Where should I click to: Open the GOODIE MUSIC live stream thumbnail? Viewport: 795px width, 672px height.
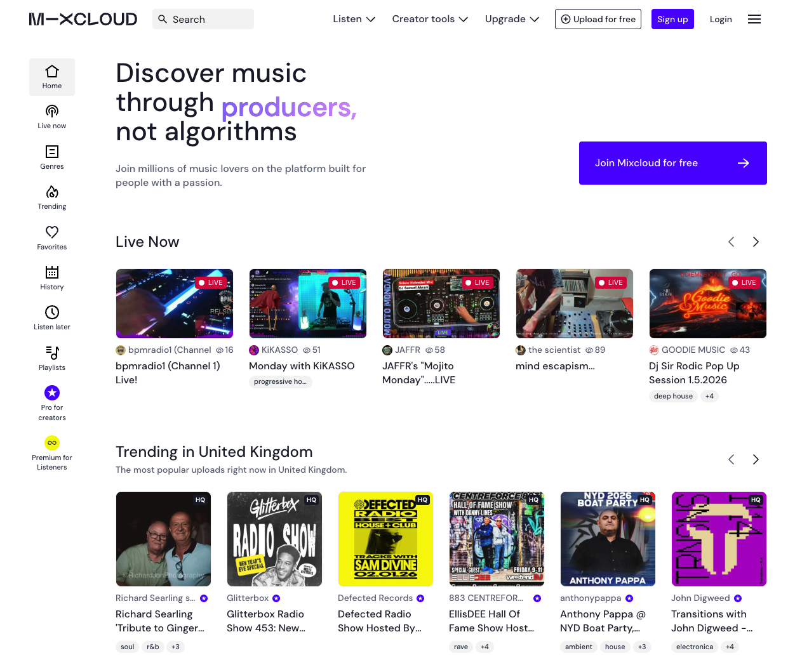click(707, 303)
